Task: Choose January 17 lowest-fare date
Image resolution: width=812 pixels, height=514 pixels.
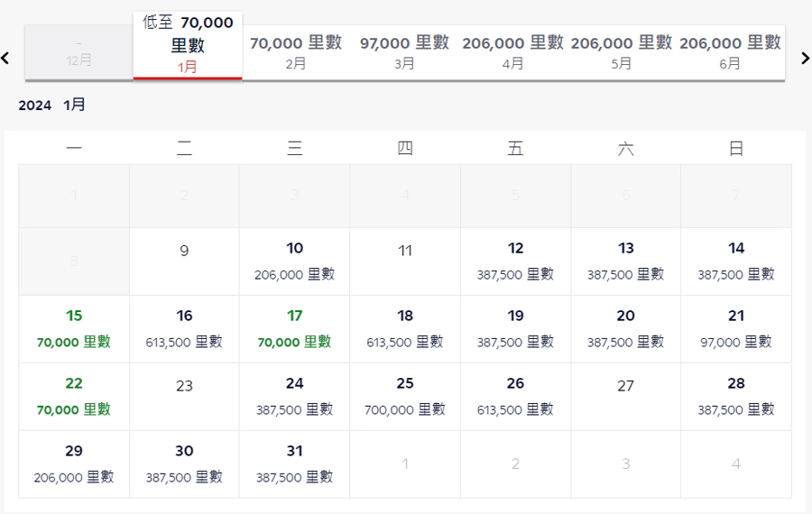Action: click(294, 329)
